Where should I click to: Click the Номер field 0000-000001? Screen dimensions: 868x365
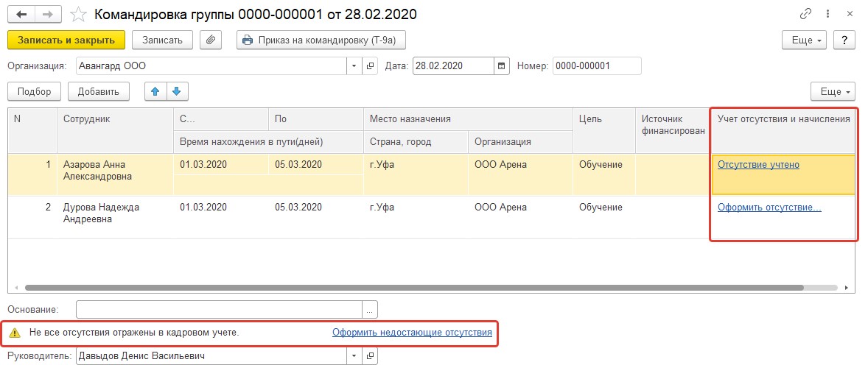tap(597, 65)
